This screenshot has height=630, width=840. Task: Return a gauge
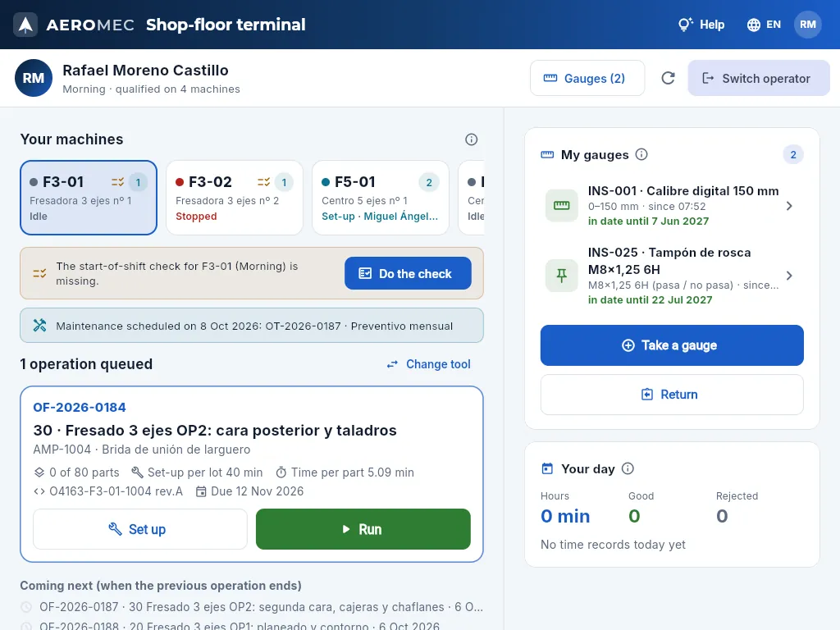click(672, 395)
